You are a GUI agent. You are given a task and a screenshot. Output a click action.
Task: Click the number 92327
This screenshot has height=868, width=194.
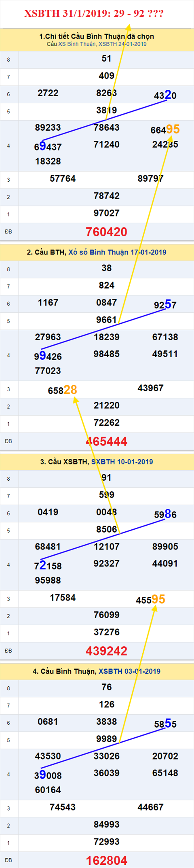coord(106,564)
